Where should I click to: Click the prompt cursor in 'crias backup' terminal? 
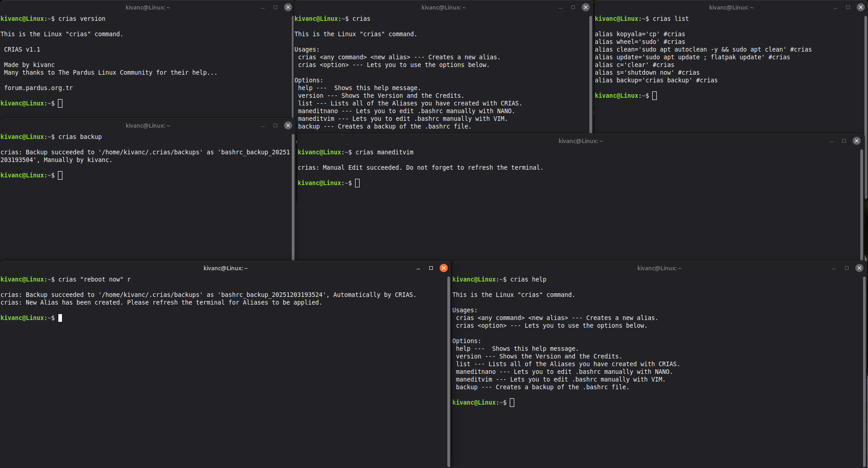tap(60, 175)
